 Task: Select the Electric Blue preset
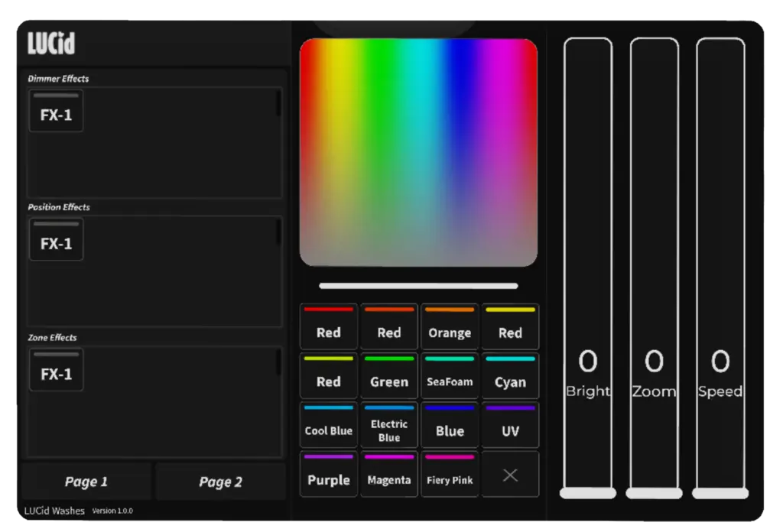point(388,425)
